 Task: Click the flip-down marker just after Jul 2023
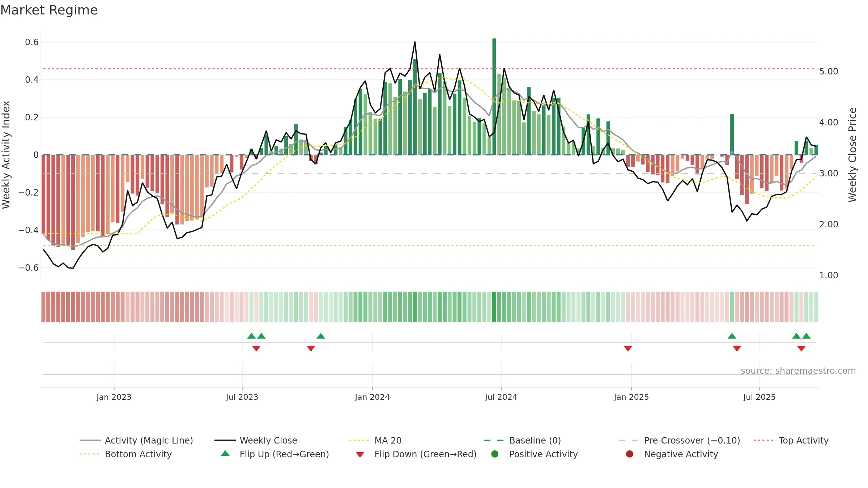point(256,348)
